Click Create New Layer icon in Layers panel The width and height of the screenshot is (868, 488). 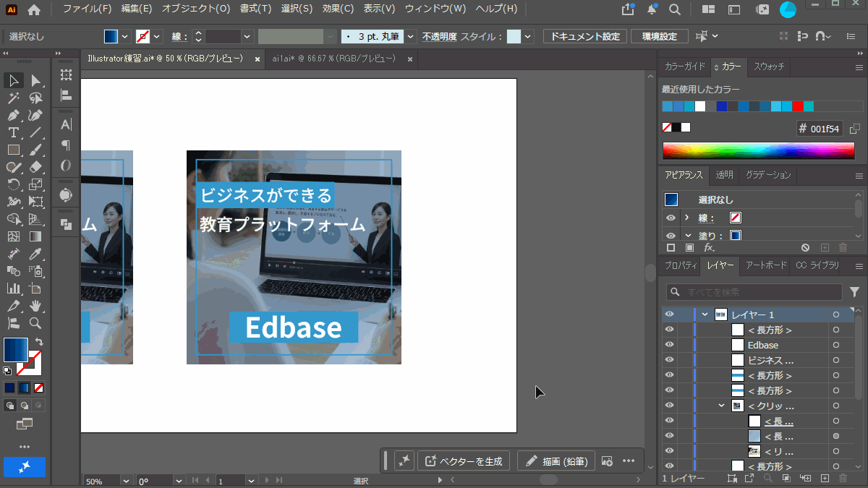point(824,478)
